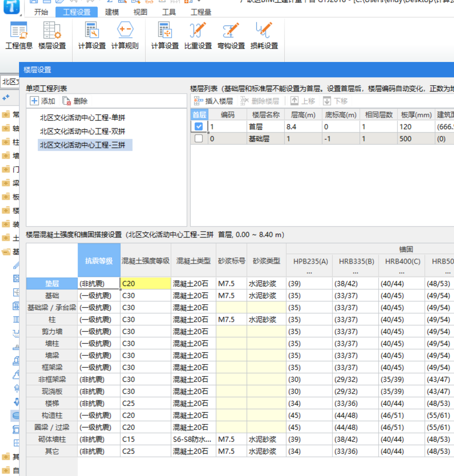
Task: Click 删除楼层 button
Action: 260,101
